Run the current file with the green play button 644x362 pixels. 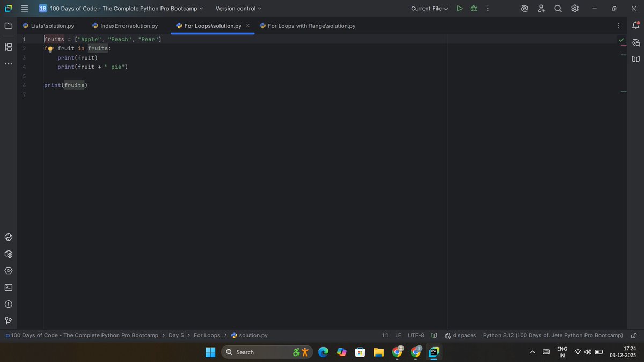pos(459,8)
